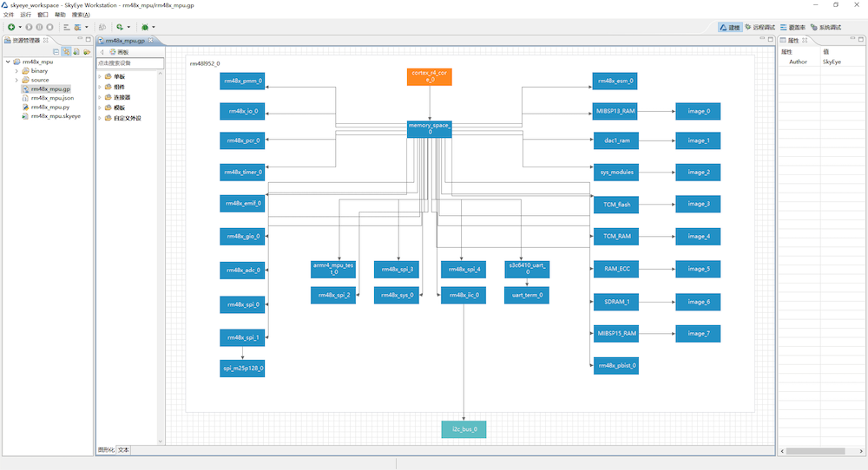Switch to the 文本 bottom tab

pos(123,450)
